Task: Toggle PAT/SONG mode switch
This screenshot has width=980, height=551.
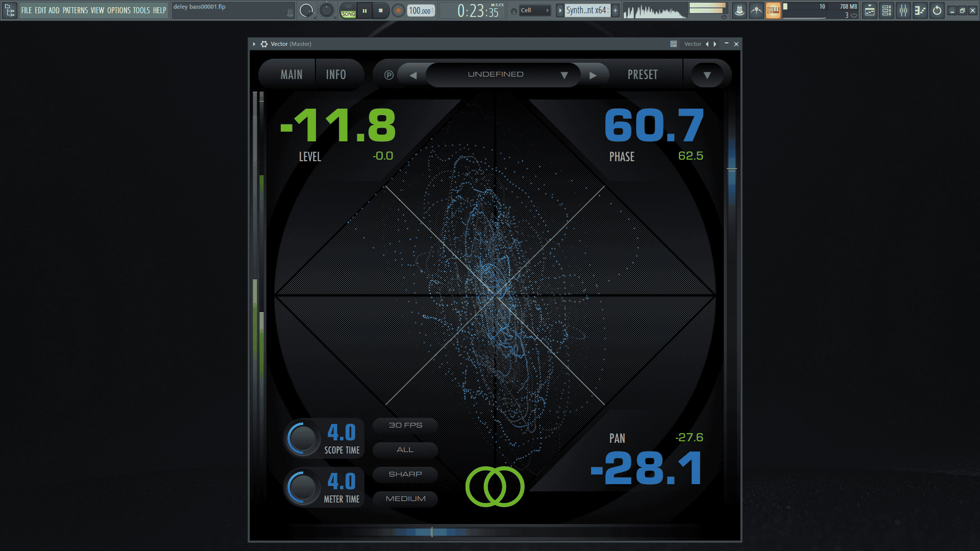Action: pyautogui.click(x=348, y=10)
